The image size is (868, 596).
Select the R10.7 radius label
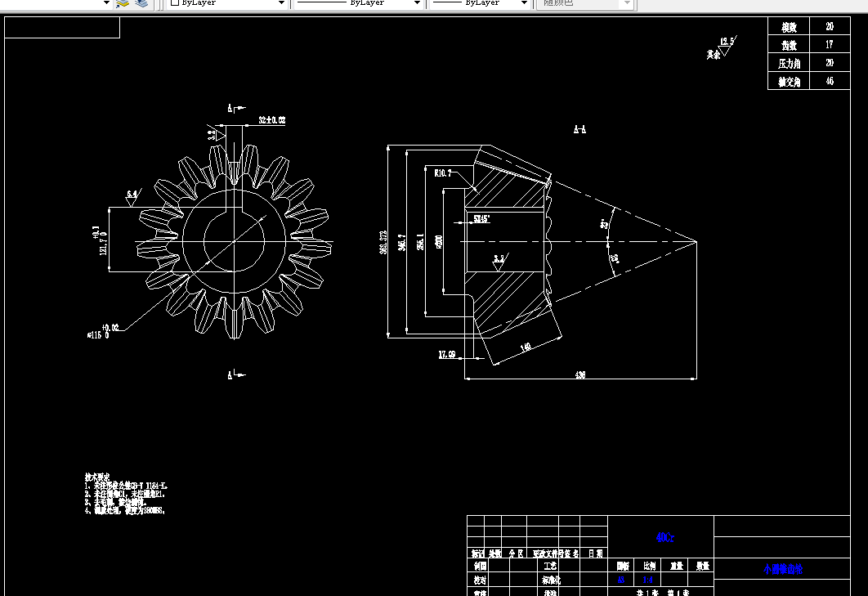point(443,173)
